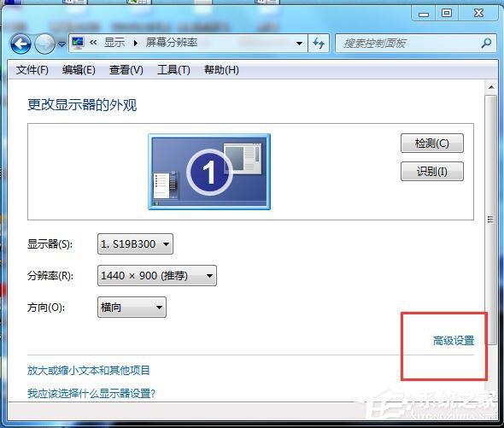Open the 查看(V) menu
Viewport: 504px width, 428px height.
pyautogui.click(x=126, y=70)
